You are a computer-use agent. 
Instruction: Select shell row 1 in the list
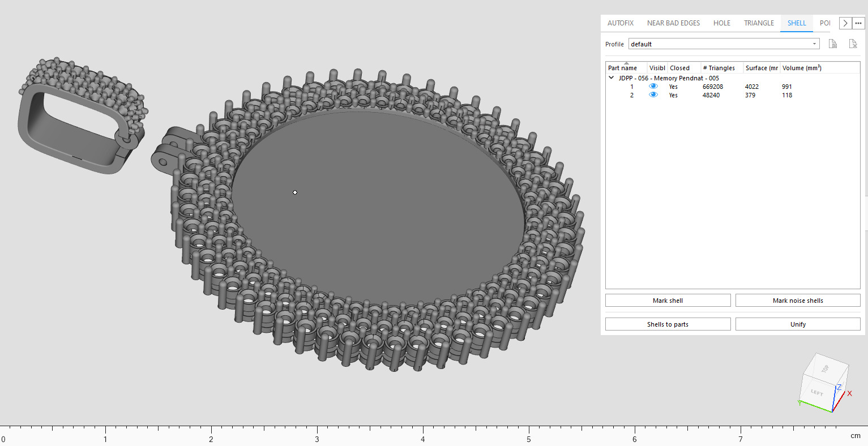coord(733,87)
